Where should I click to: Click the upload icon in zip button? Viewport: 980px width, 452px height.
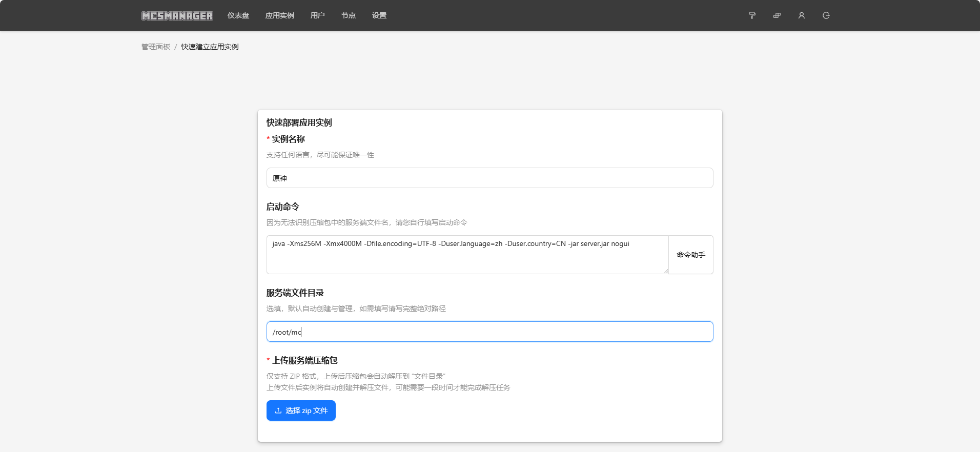(278, 410)
